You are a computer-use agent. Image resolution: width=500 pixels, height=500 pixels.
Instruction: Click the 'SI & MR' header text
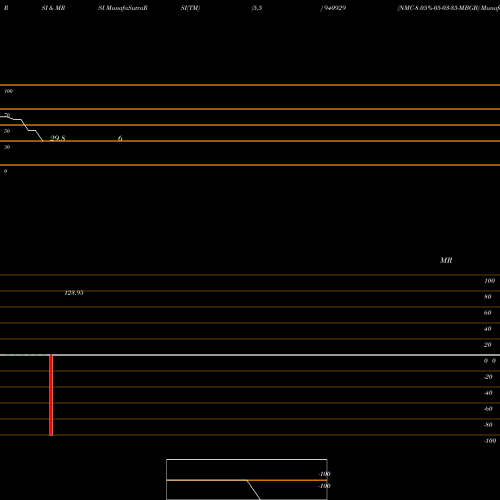[x=53, y=8]
